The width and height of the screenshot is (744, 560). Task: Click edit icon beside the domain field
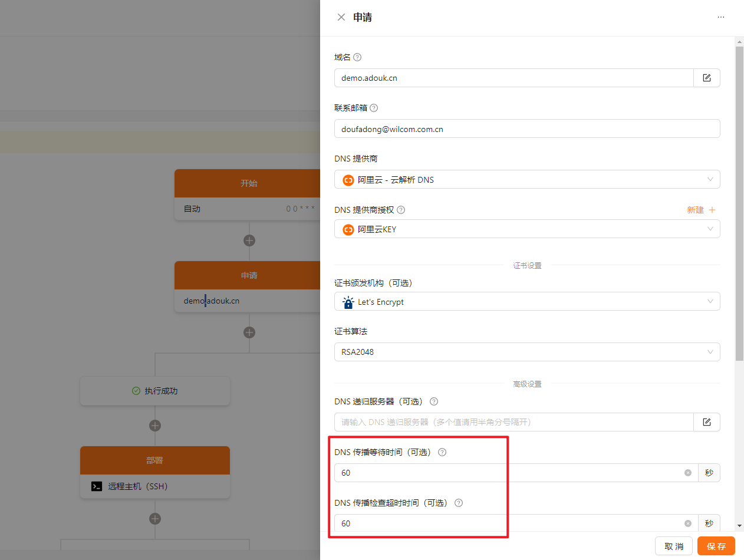tap(706, 78)
